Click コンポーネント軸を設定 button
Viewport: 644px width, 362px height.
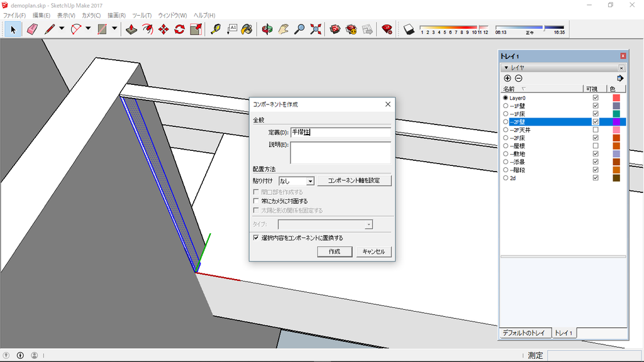[x=354, y=180]
